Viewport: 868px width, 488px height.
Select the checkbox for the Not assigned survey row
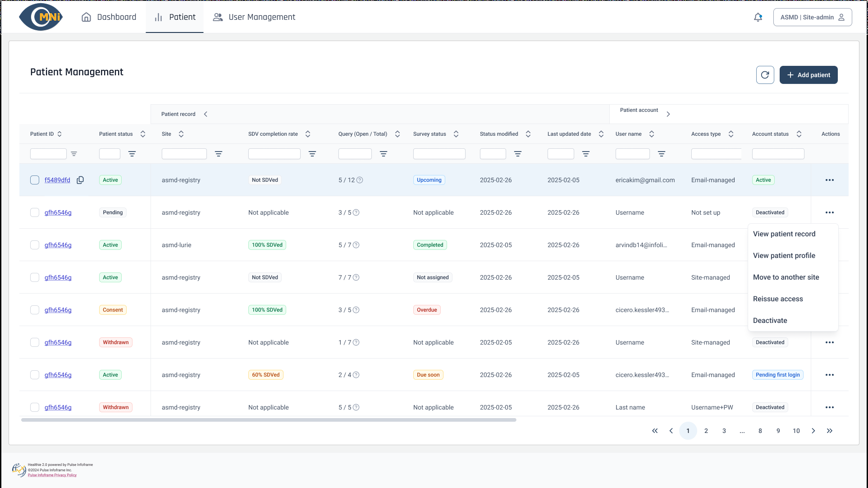(35, 277)
